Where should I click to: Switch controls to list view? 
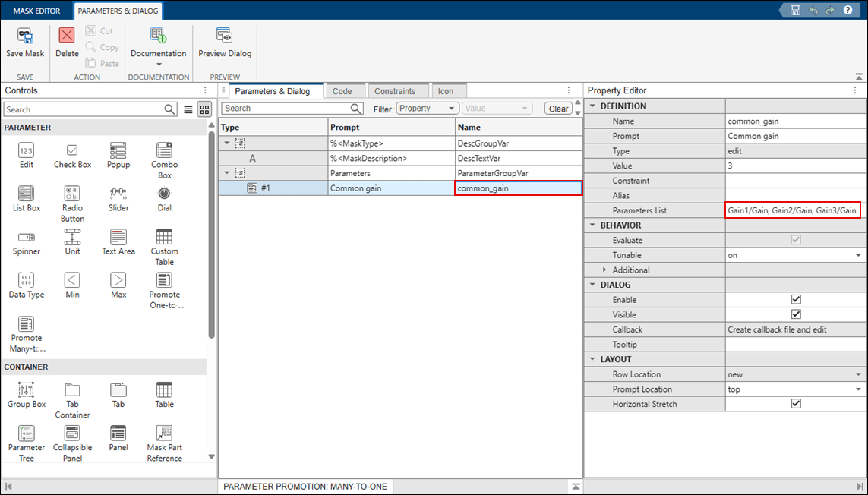188,109
